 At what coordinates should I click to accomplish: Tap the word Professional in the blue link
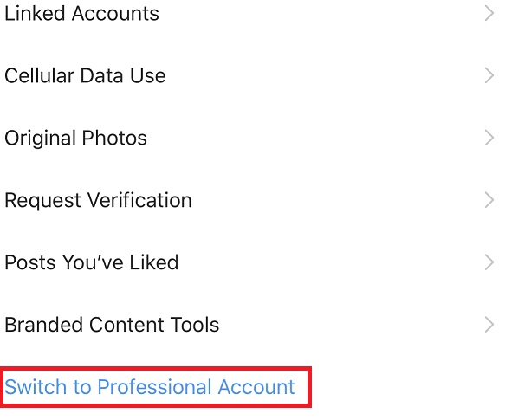click(154, 386)
